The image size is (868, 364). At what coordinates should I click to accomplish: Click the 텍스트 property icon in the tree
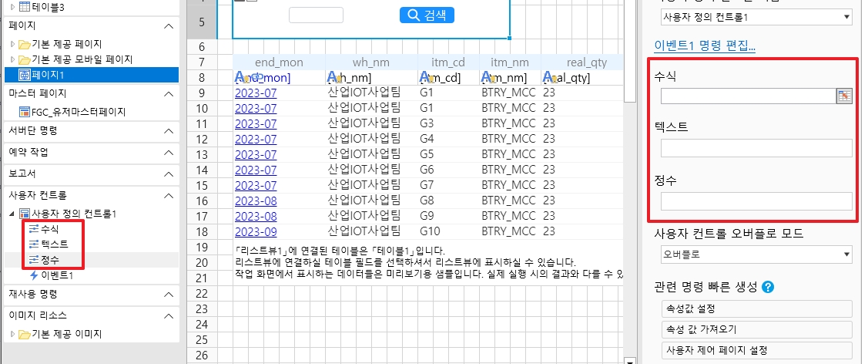[x=33, y=244]
